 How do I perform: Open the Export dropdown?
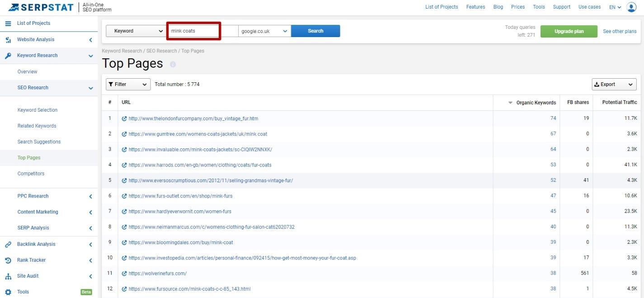tap(614, 85)
